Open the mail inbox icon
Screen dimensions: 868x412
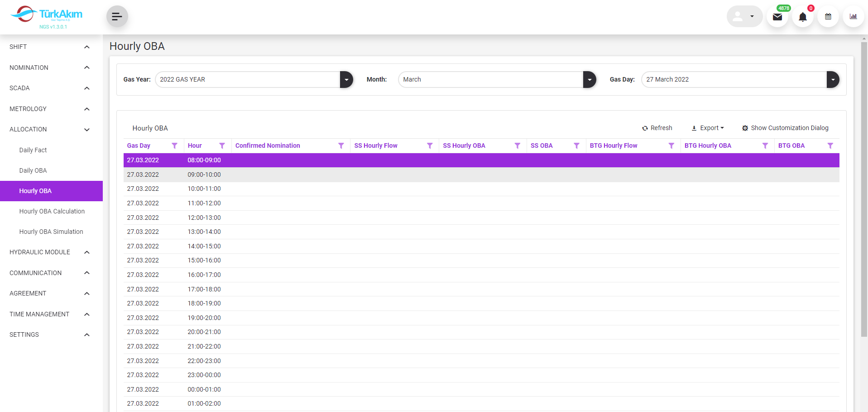[x=777, y=17]
